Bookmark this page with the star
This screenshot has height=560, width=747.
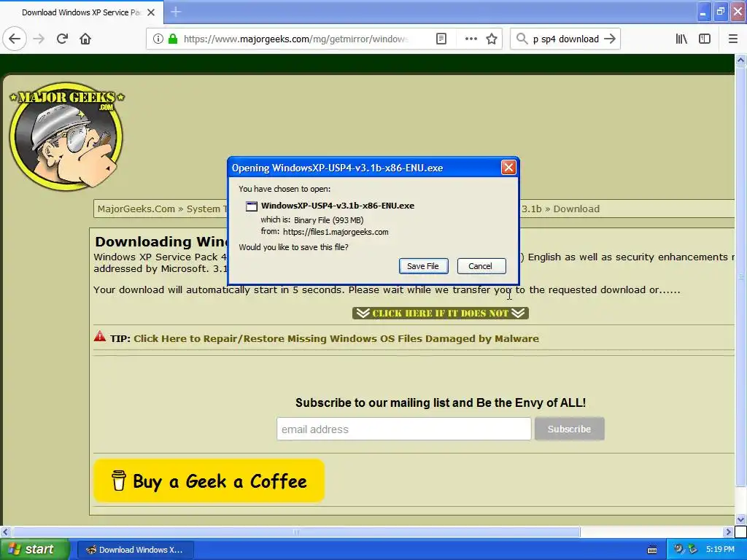tap(492, 39)
